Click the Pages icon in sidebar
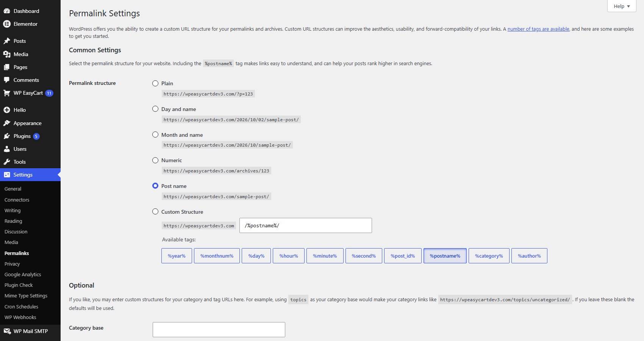 click(7, 67)
